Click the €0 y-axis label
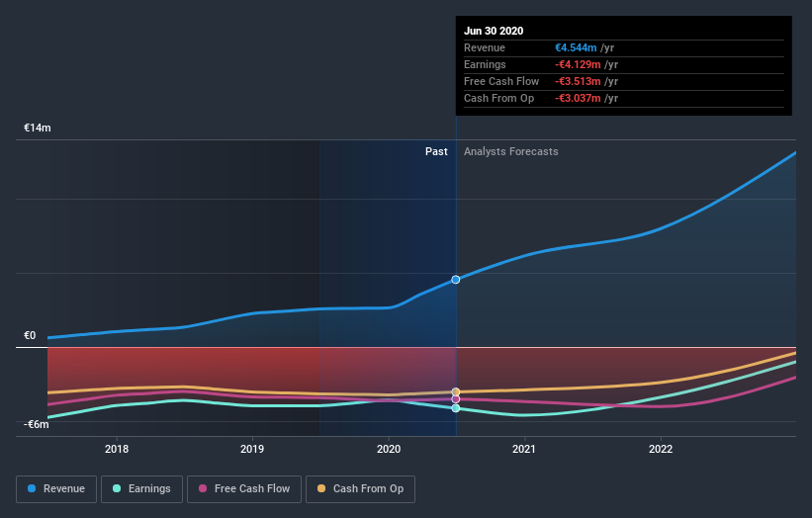 click(30, 335)
